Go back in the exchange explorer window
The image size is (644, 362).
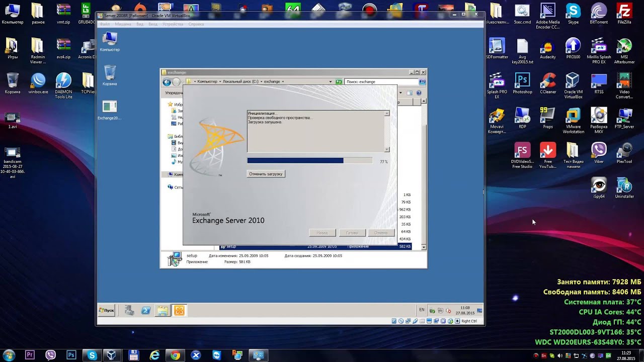pyautogui.click(x=167, y=82)
